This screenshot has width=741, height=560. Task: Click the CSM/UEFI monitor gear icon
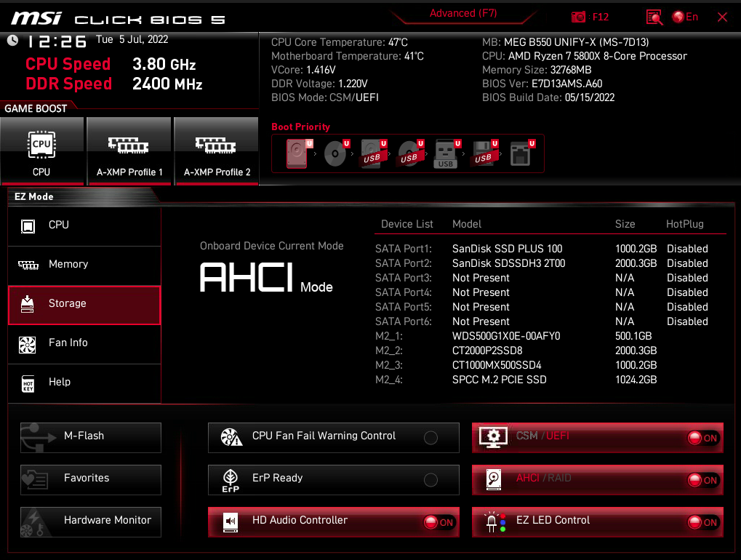pos(493,436)
